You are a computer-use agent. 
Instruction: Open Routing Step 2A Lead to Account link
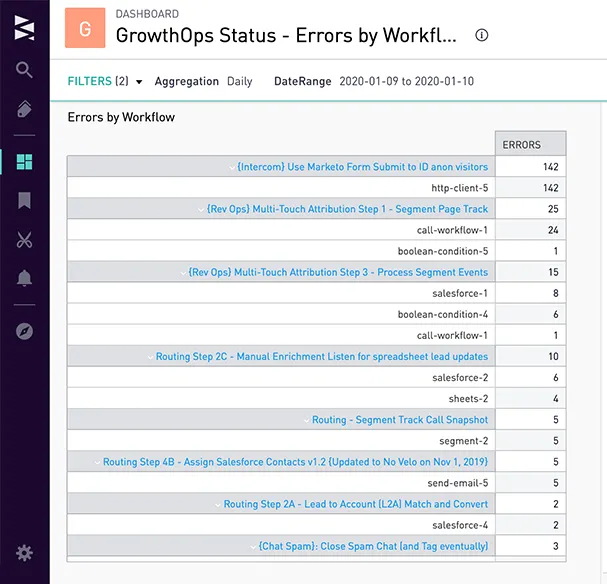tap(356, 504)
